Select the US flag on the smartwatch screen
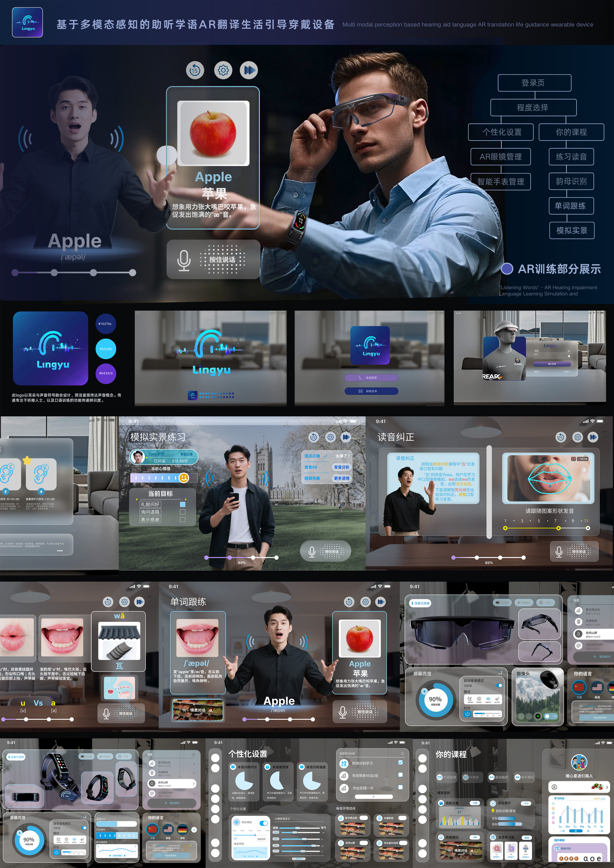The width and height of the screenshot is (614, 868). 168,830
